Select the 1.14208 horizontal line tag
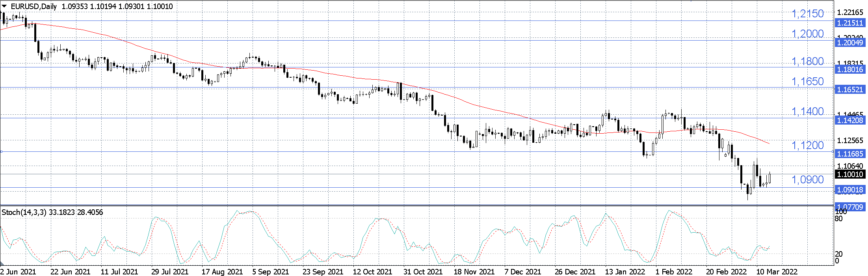 [850, 120]
